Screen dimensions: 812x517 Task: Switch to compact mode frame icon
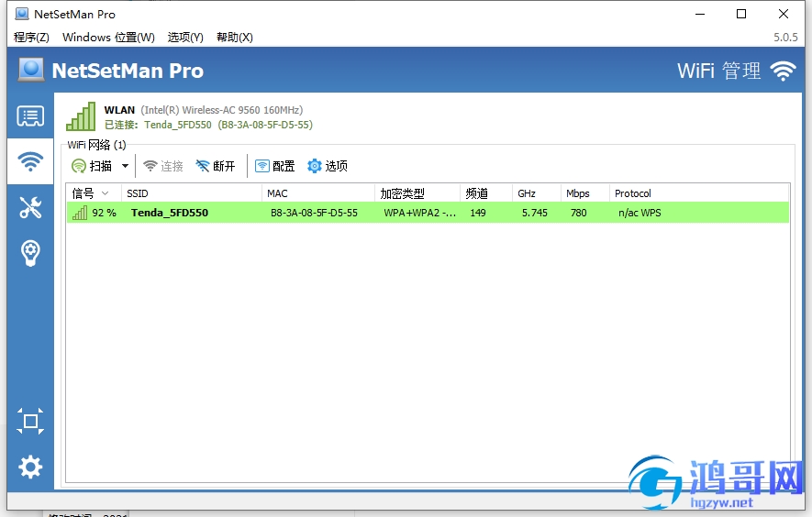[30, 421]
